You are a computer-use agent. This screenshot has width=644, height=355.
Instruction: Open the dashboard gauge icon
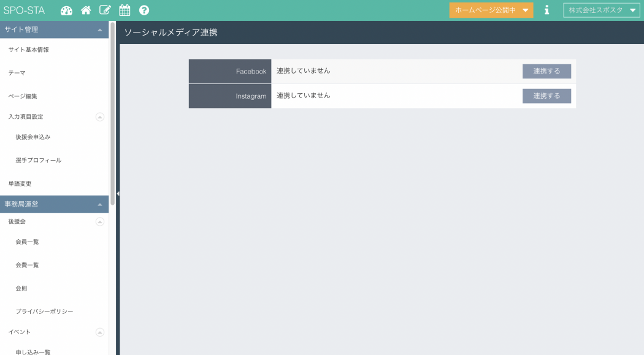point(66,10)
